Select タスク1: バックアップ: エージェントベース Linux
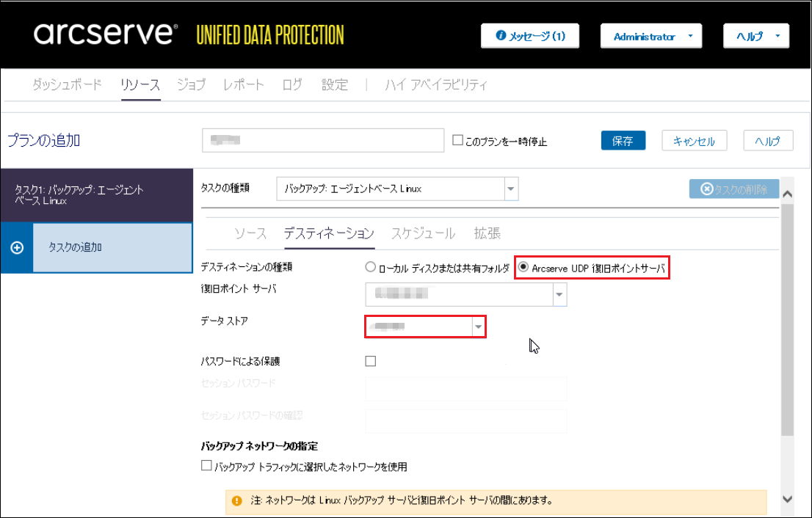812x518 pixels. pos(97,195)
